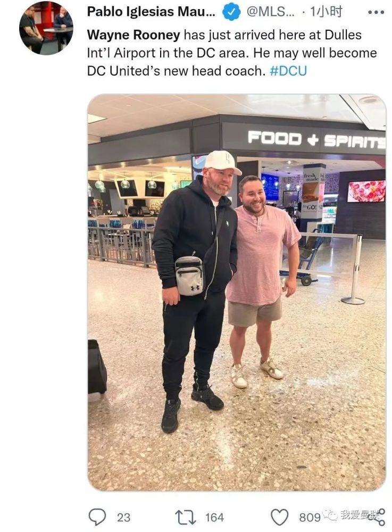Open the three-dot more options menu

376,12
